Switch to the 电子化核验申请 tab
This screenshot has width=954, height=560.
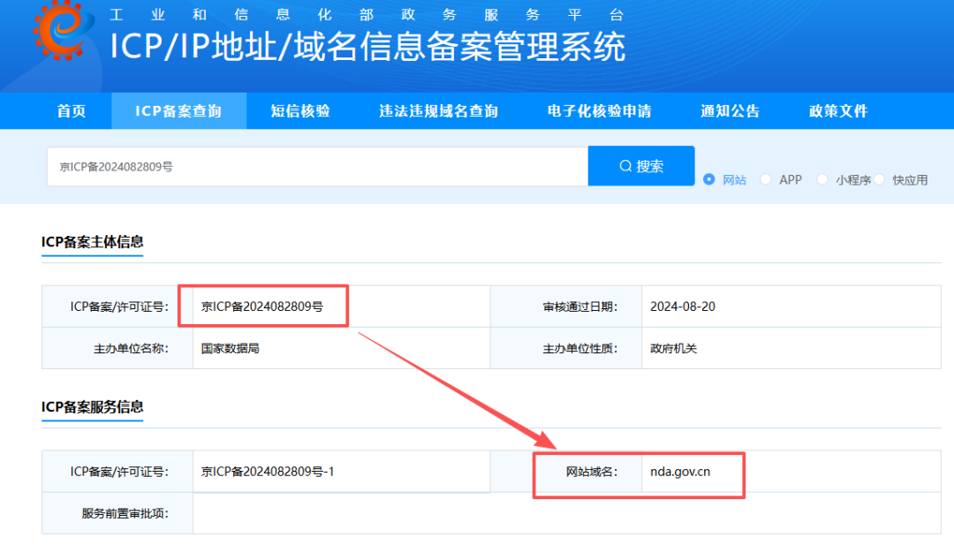tap(599, 110)
